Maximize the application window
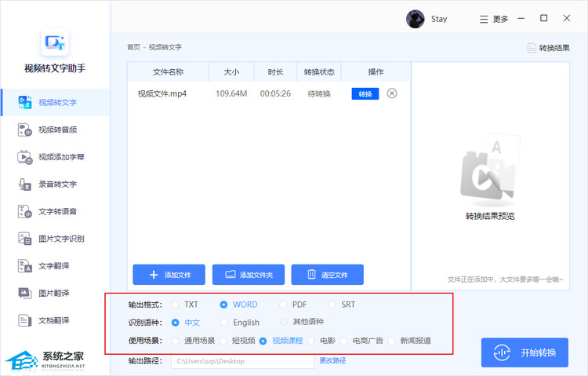 click(x=544, y=18)
